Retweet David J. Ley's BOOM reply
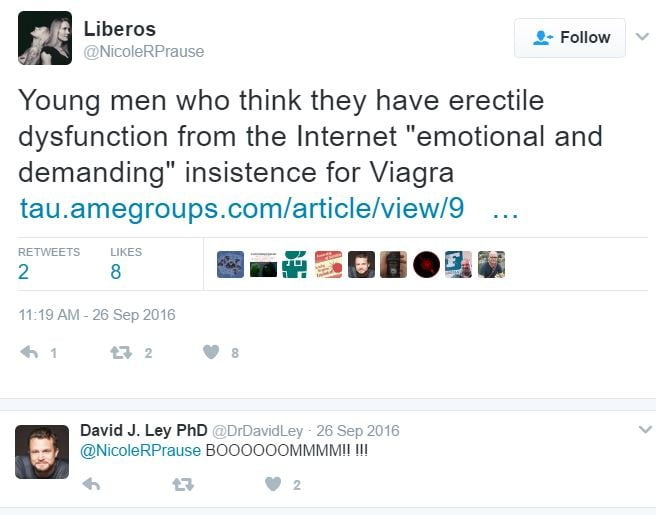656x515 pixels. pos(183,484)
